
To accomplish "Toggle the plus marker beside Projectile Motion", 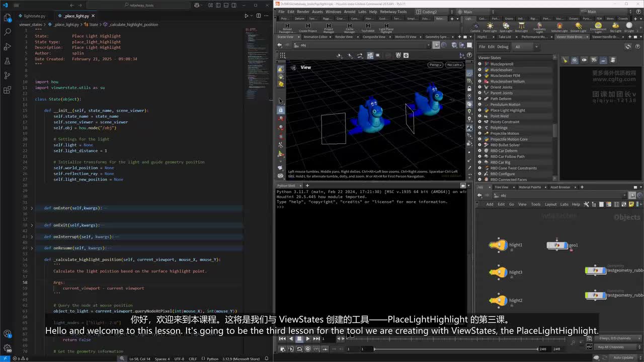I will (x=479, y=134).
